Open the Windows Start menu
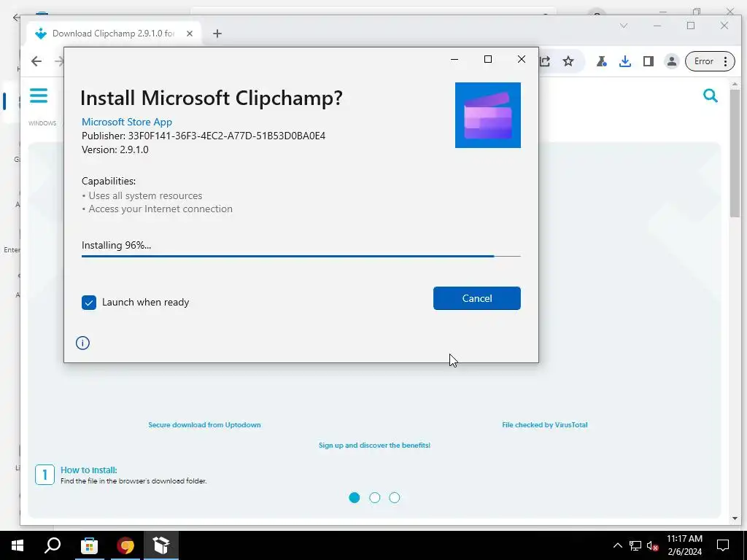Screen dimensions: 747x560 coord(18,545)
